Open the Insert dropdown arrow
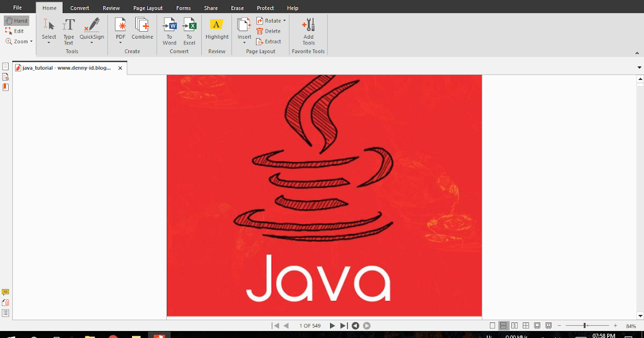This screenshot has width=644, height=338. tap(244, 42)
